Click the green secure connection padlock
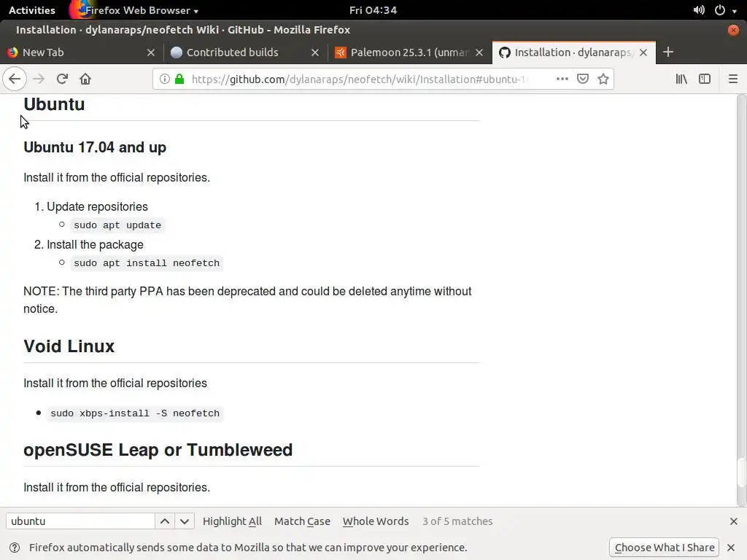The width and height of the screenshot is (747, 560). 179,79
